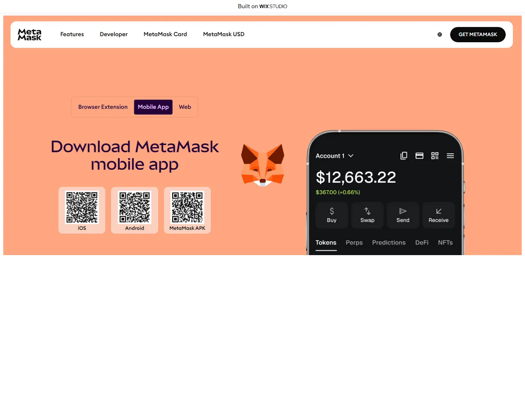525x420 pixels.
Task: Click the MetaMask APK QR code card
Action: pos(187,210)
